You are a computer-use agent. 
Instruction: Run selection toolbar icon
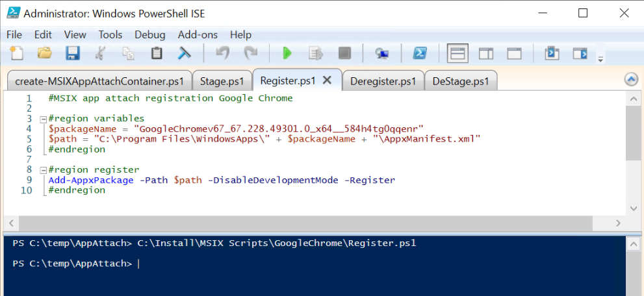[x=315, y=53]
